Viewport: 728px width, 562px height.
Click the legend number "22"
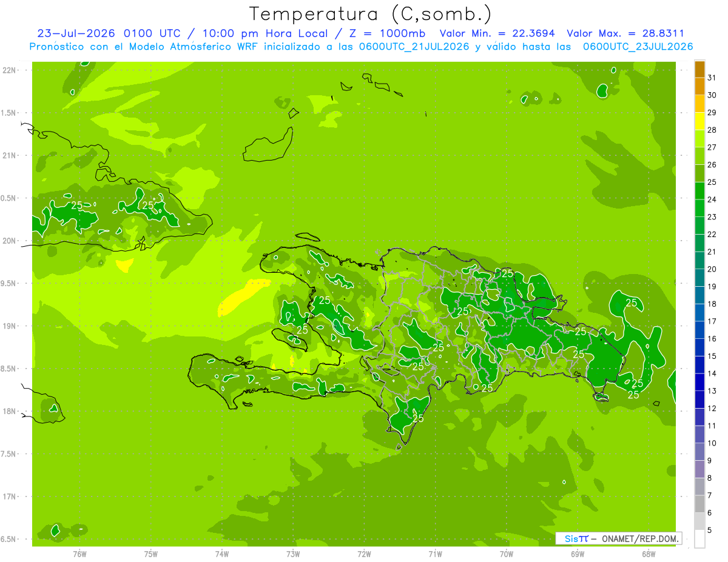tap(712, 234)
